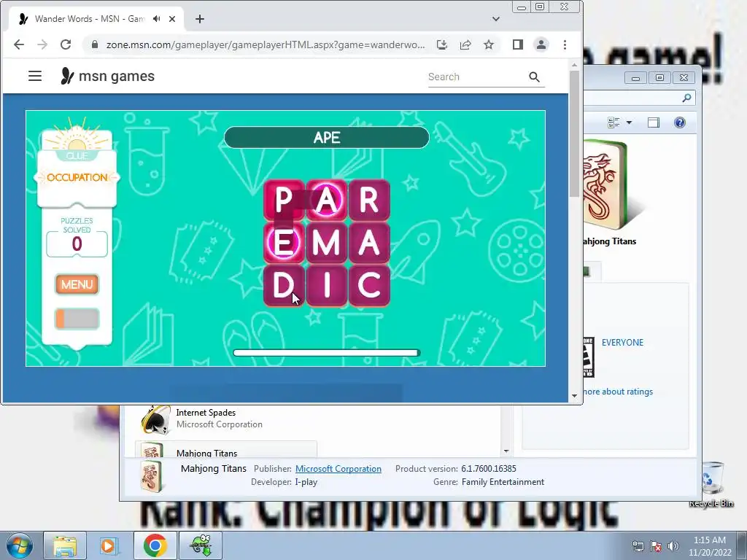Open the Recycle Bin on the desktop

(x=711, y=484)
